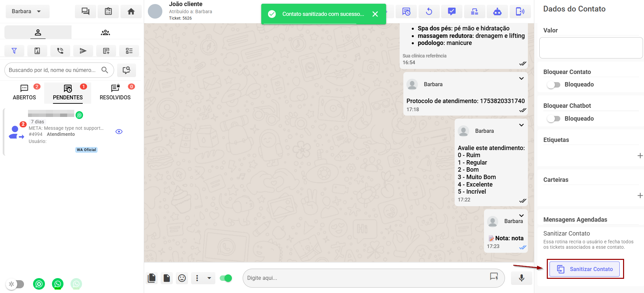Preview ticket #4994 with eye icon
Screen dimensions: 644x293
click(x=119, y=131)
